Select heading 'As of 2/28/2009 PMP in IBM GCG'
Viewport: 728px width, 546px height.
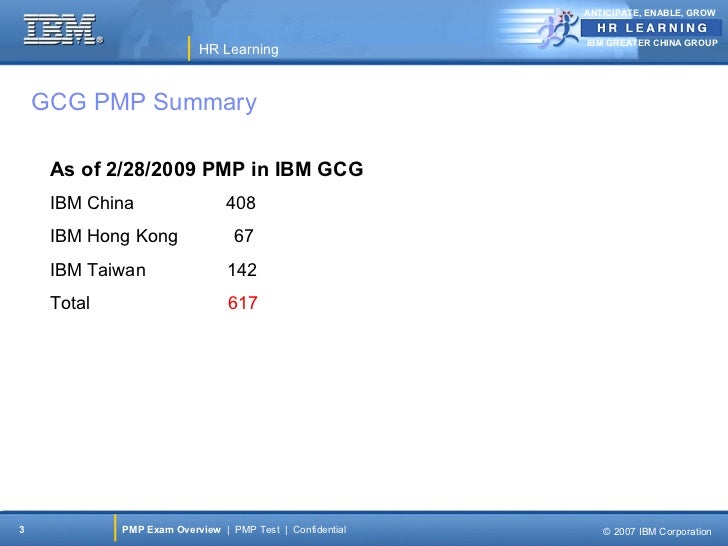coord(207,169)
